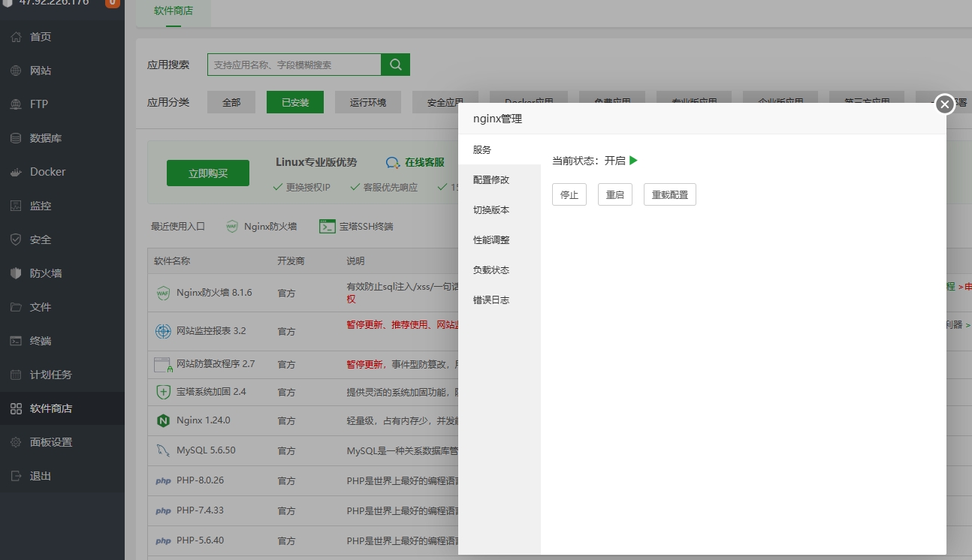Image resolution: width=972 pixels, height=560 pixels.
Task: Click the Nginx防火墙 recent shortcut link
Action: coord(270,226)
